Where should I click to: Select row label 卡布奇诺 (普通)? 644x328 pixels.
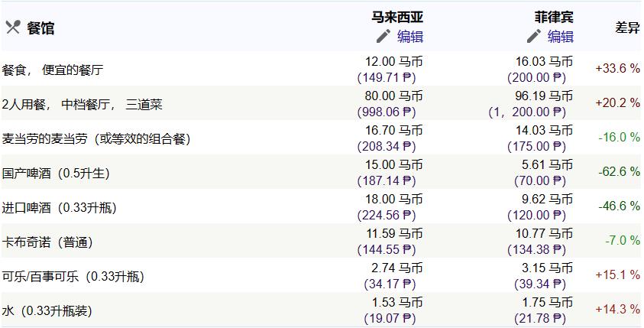coord(47,242)
